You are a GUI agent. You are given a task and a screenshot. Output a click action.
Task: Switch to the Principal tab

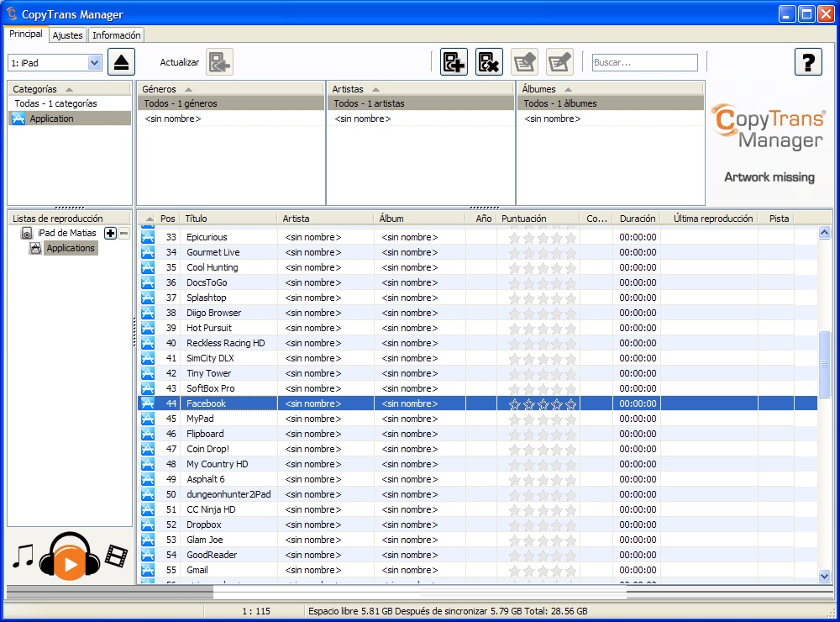click(x=26, y=34)
